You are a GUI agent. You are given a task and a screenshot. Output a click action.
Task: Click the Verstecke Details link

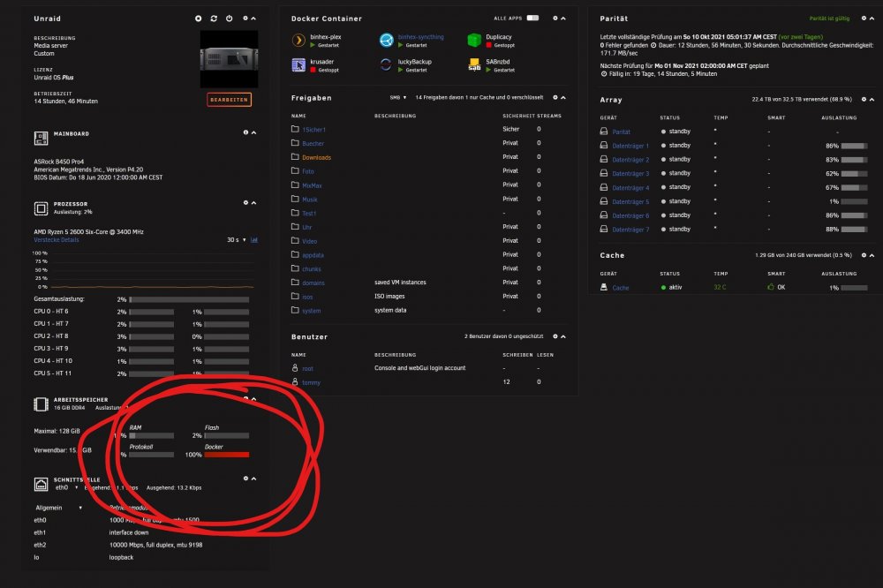(x=57, y=240)
